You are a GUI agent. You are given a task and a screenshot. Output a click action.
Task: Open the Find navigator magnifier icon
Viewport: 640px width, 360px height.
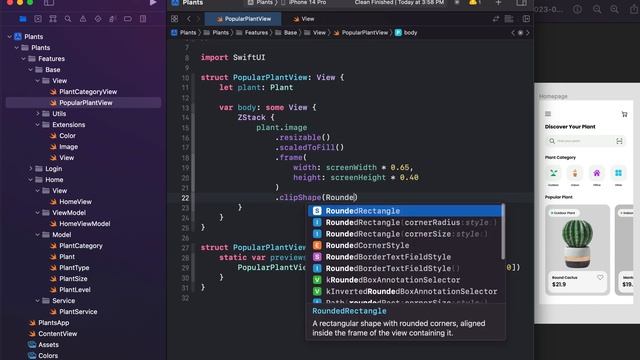click(68, 19)
